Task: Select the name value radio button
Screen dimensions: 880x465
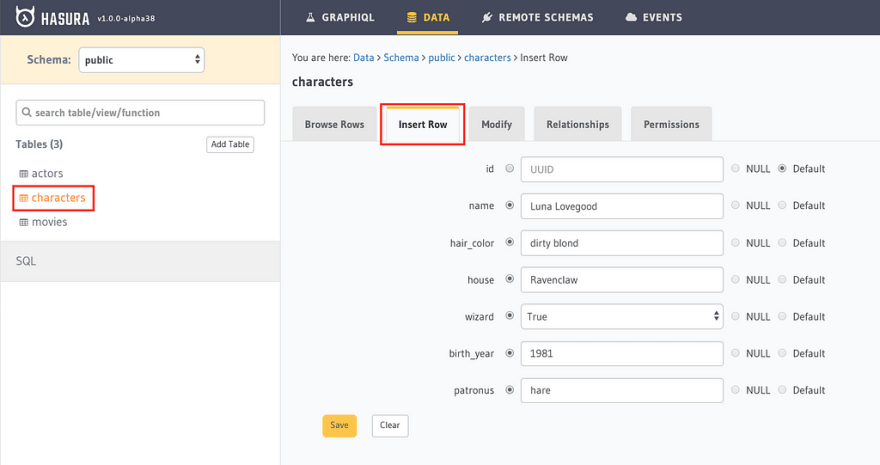Action: coord(510,205)
